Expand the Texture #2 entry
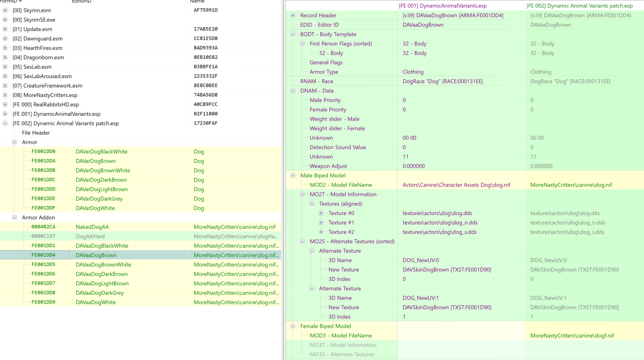The image size is (644, 360). tap(321, 232)
